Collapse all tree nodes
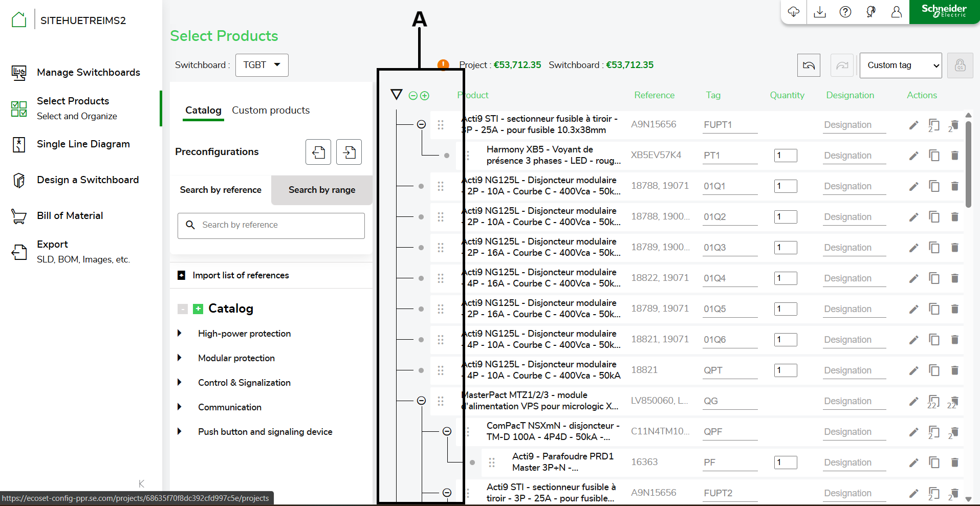The height and width of the screenshot is (506, 980). point(413,96)
